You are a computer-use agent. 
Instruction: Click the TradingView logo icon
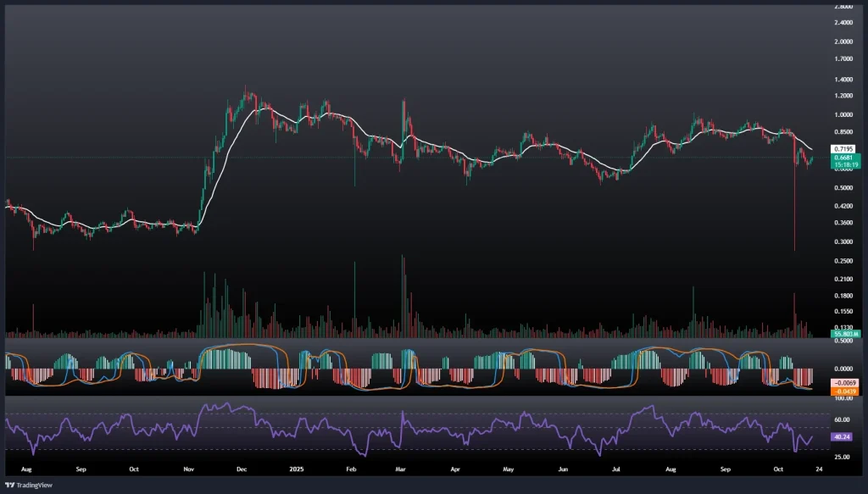coord(9,485)
